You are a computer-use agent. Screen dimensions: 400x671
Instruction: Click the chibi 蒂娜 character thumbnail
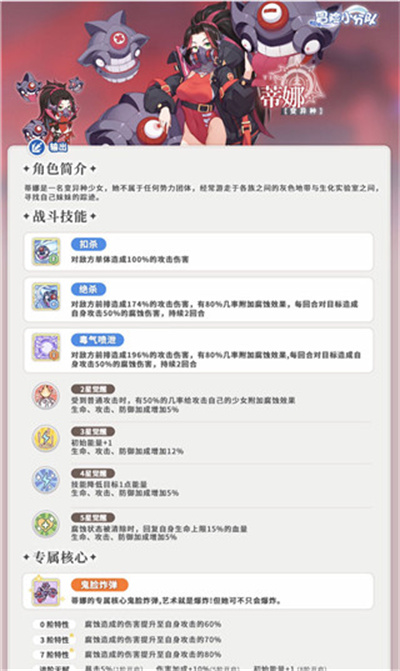click(50, 111)
